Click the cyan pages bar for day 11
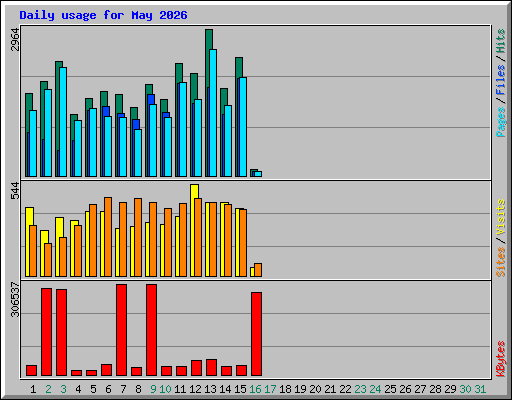 [183, 129]
